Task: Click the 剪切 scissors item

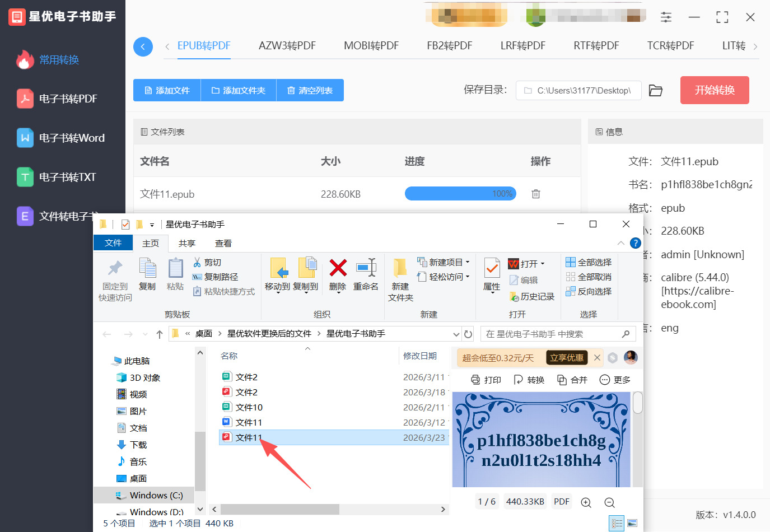Action: [x=207, y=262]
